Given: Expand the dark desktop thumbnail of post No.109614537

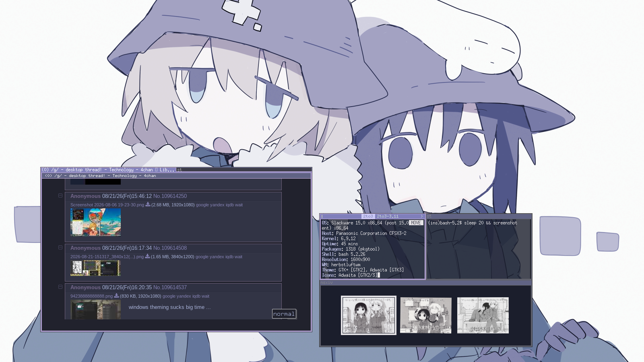Looking at the screenshot, I should 95,310.
